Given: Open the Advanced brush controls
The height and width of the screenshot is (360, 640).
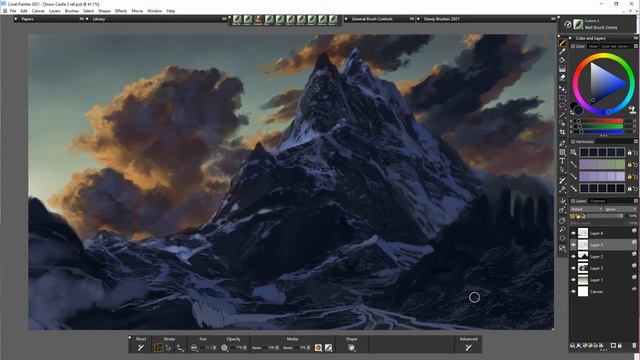Looking at the screenshot, I should click(469, 348).
